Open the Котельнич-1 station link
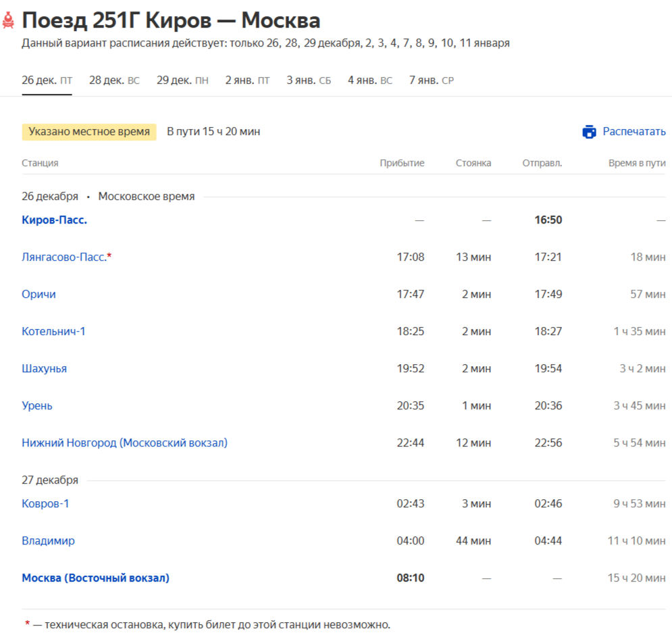 coord(53,332)
